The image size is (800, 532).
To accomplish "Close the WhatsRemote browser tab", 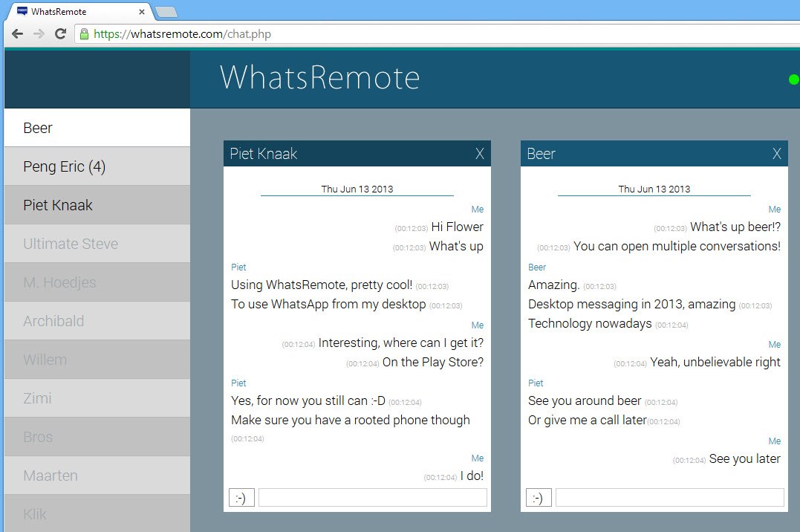I will [x=142, y=11].
